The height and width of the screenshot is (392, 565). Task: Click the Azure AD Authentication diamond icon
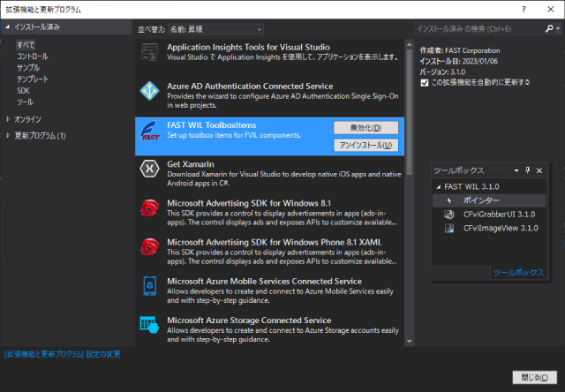point(149,91)
